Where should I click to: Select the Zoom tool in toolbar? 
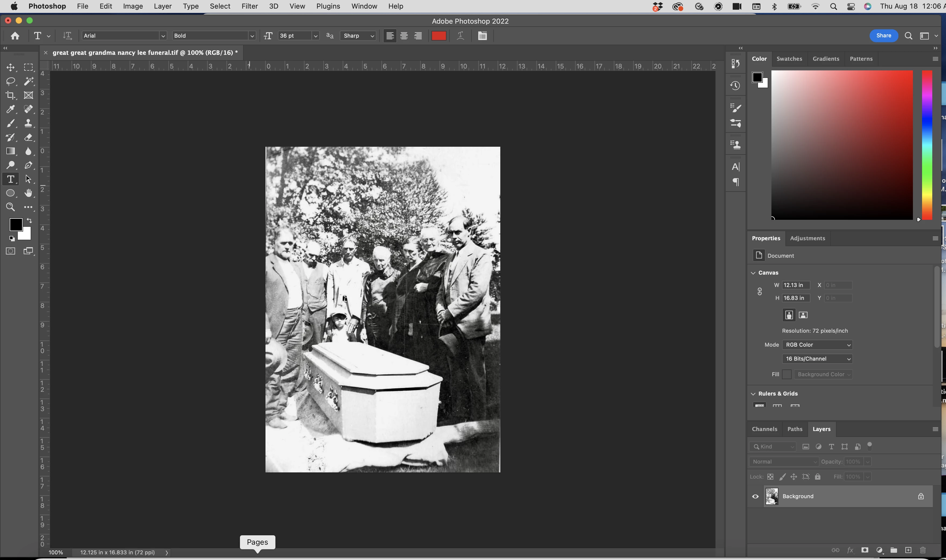click(x=10, y=207)
